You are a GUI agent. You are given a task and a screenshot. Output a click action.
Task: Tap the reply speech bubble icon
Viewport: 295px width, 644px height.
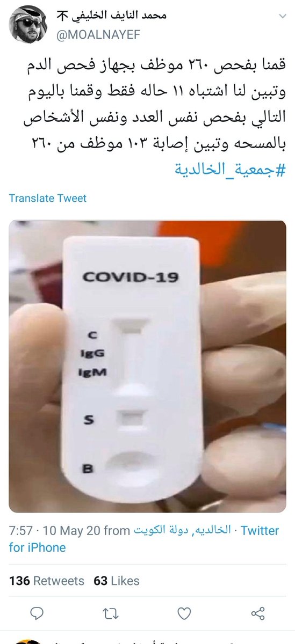pyautogui.click(x=37, y=612)
